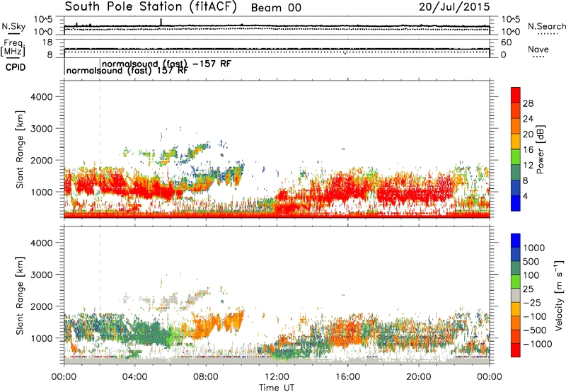This screenshot has width=566, height=392.
Task: Click the Power [dB] colorbar title
Action: point(540,149)
